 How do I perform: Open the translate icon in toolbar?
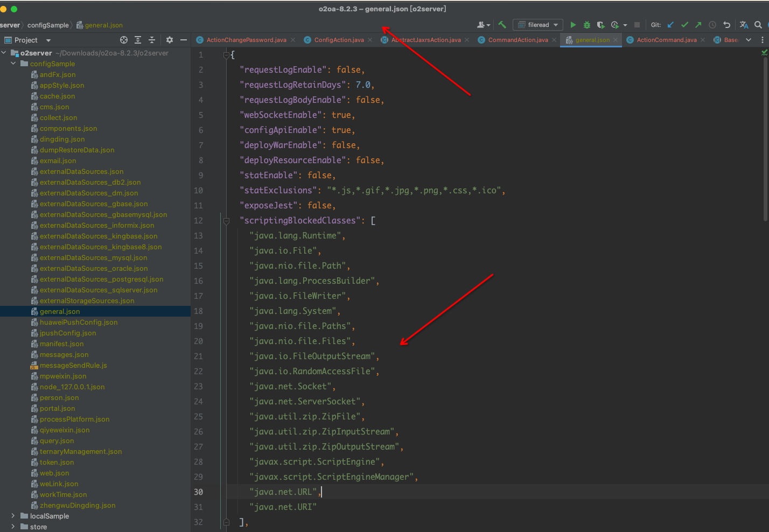click(x=744, y=25)
